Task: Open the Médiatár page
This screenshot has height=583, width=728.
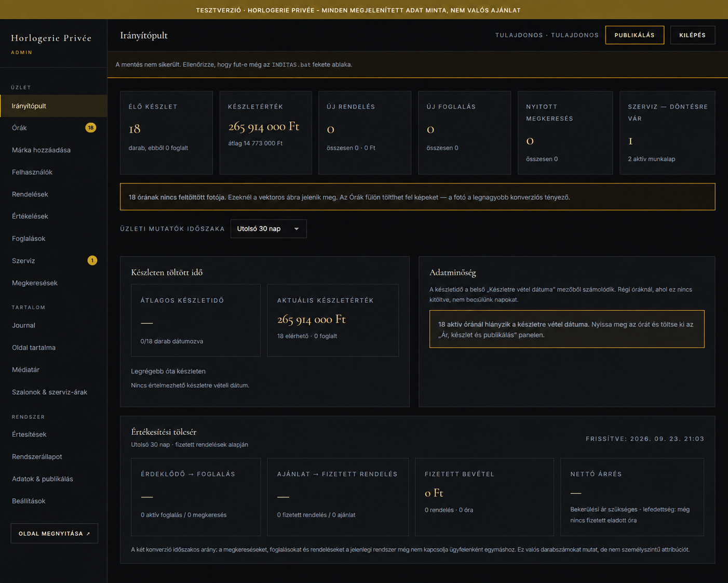Action: pyautogui.click(x=53, y=370)
